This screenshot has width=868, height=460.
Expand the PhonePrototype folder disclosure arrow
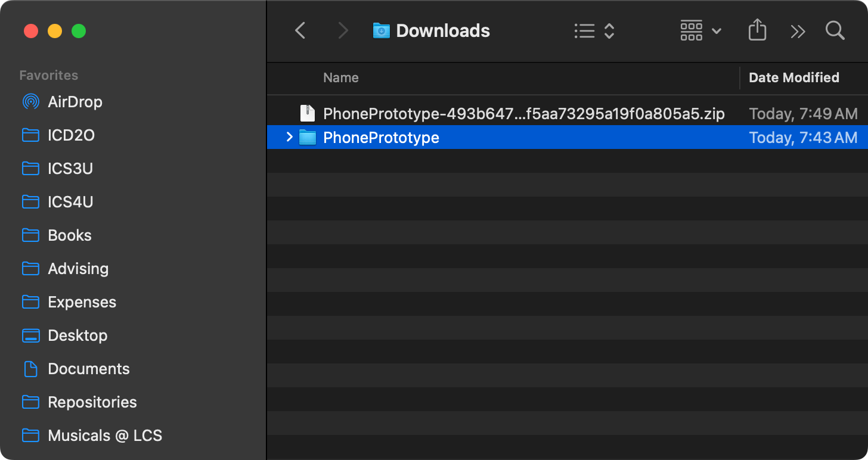pos(290,138)
